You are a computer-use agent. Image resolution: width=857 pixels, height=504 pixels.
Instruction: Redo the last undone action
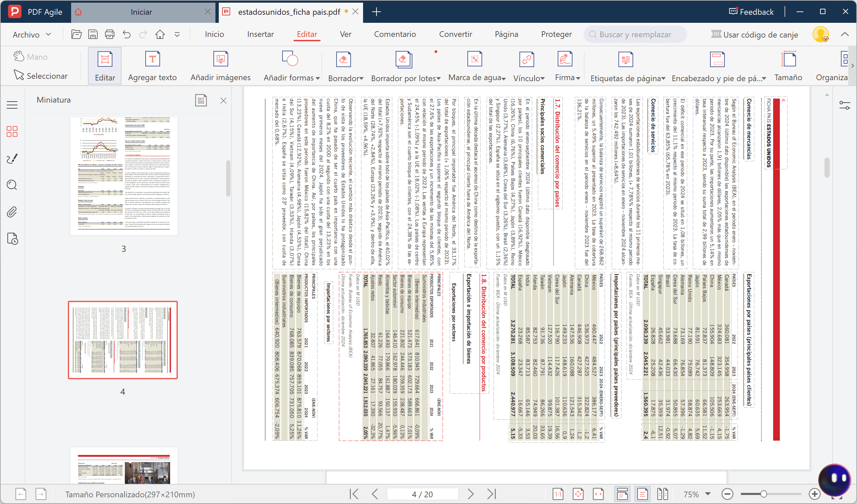click(x=143, y=34)
